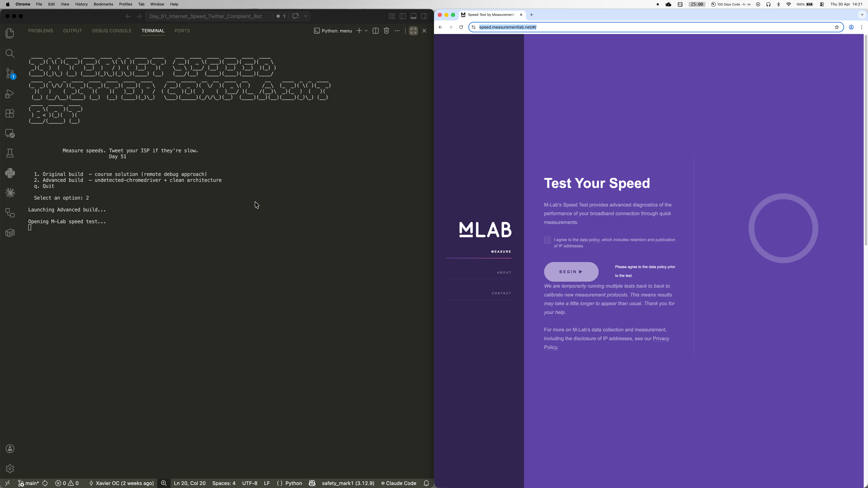Open the Search view in the VS Code activity bar
The width and height of the screenshot is (868, 488).
(10, 54)
